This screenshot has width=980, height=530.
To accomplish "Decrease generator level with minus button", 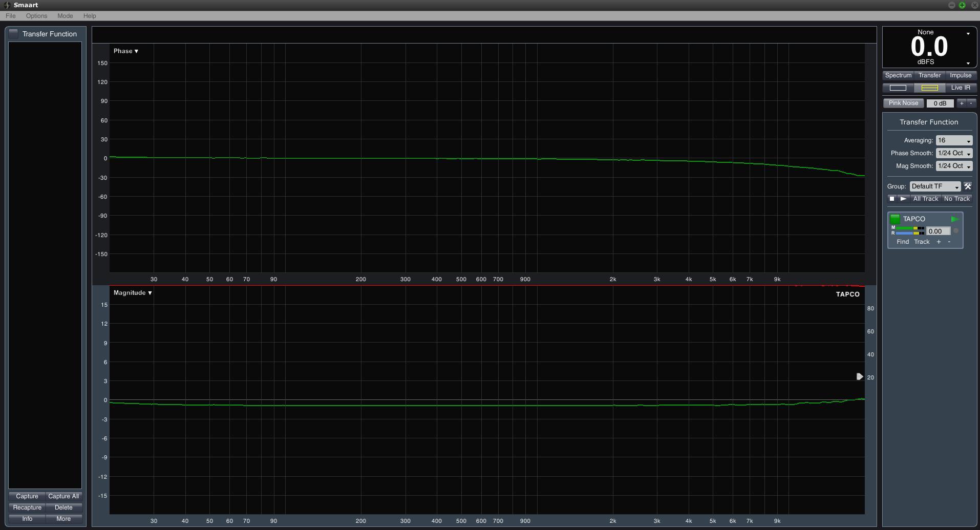I will pos(971,103).
